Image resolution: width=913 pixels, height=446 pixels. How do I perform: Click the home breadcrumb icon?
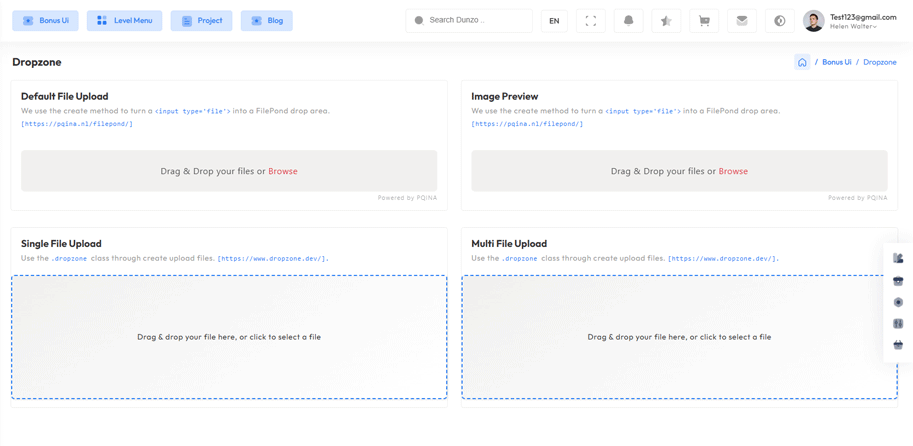coord(802,62)
